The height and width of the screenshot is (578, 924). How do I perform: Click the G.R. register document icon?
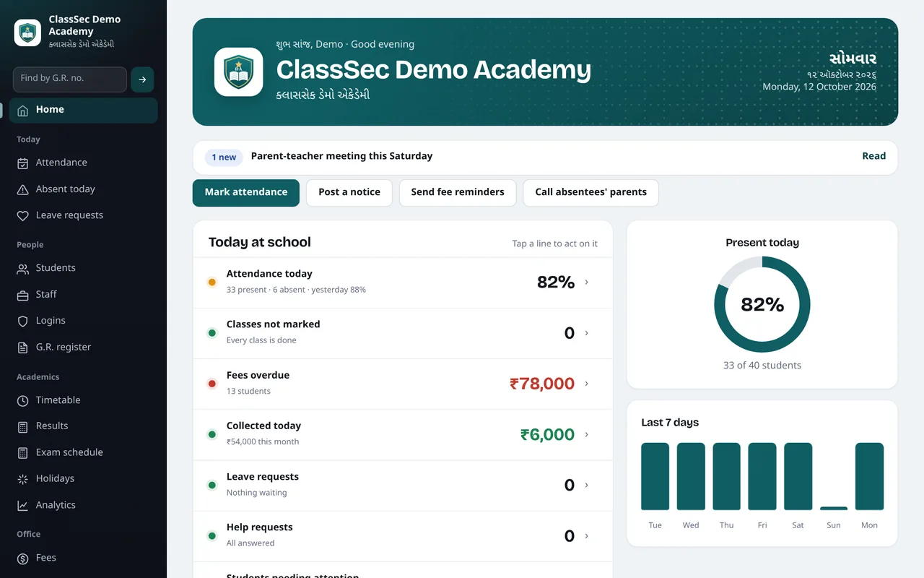tap(23, 348)
